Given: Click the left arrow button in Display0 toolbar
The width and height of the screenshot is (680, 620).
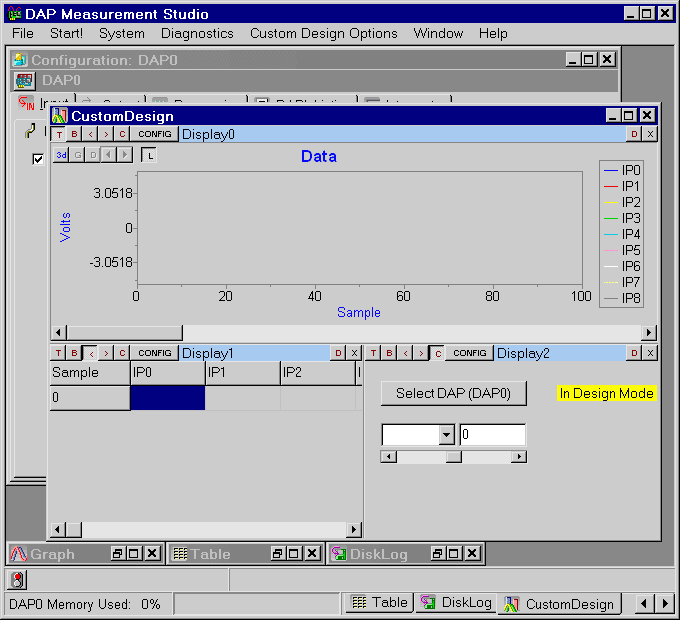Looking at the screenshot, I should click(90, 134).
